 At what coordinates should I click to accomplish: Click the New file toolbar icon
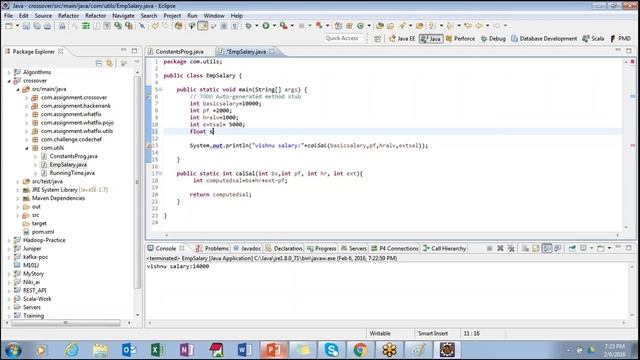pyautogui.click(x=9, y=26)
